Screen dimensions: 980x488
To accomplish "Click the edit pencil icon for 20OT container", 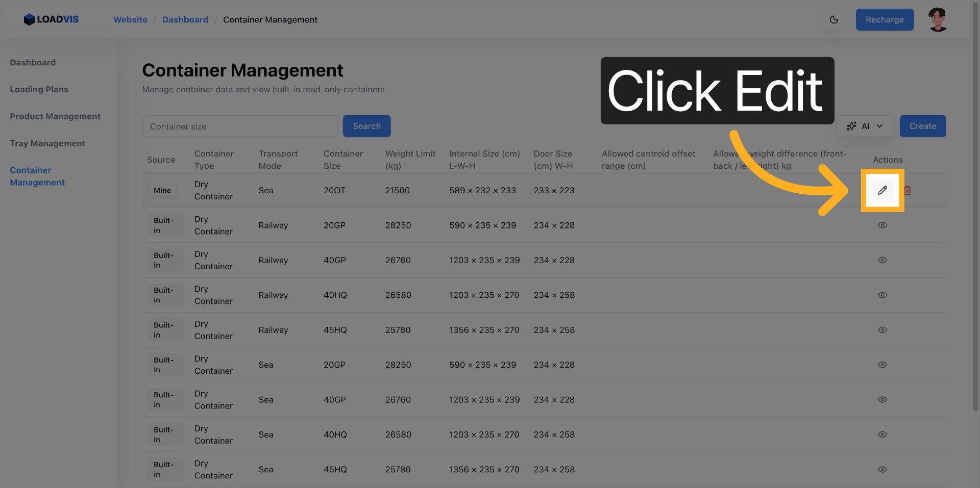I will (882, 190).
